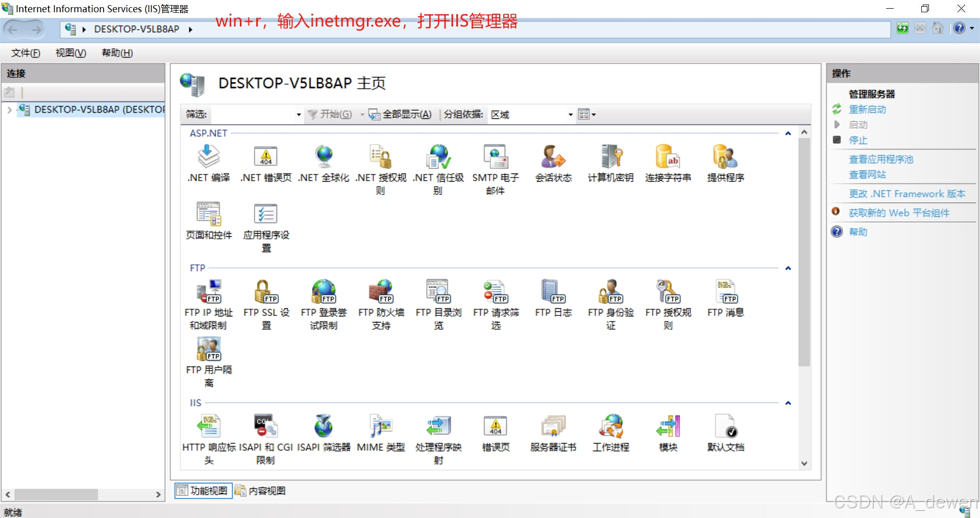Screen dimensions: 980x518
Task: Collapse the FTP group
Action: click(x=788, y=268)
